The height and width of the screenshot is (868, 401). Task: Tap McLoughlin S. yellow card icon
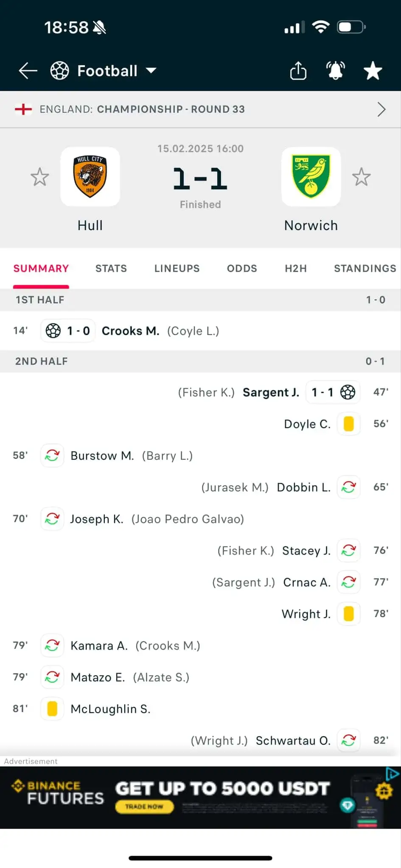coord(52,709)
